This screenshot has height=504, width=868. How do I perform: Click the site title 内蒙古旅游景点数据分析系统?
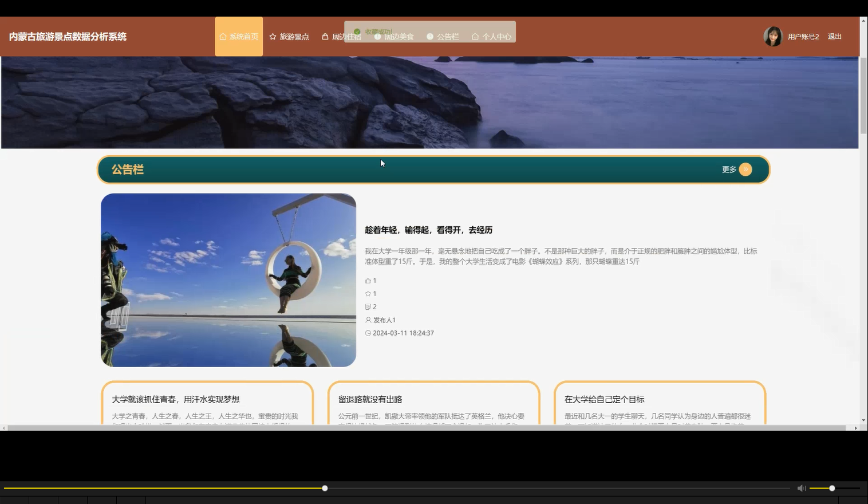pyautogui.click(x=68, y=37)
